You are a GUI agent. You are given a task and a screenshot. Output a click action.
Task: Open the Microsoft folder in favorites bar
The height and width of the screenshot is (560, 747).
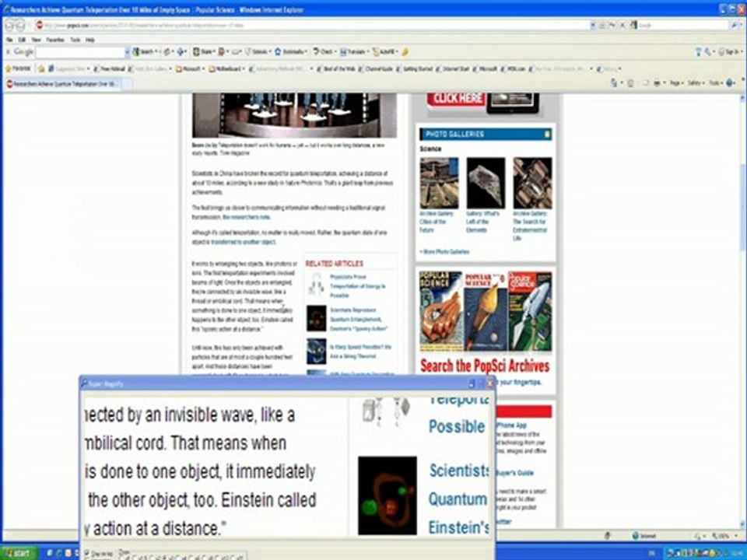190,68
